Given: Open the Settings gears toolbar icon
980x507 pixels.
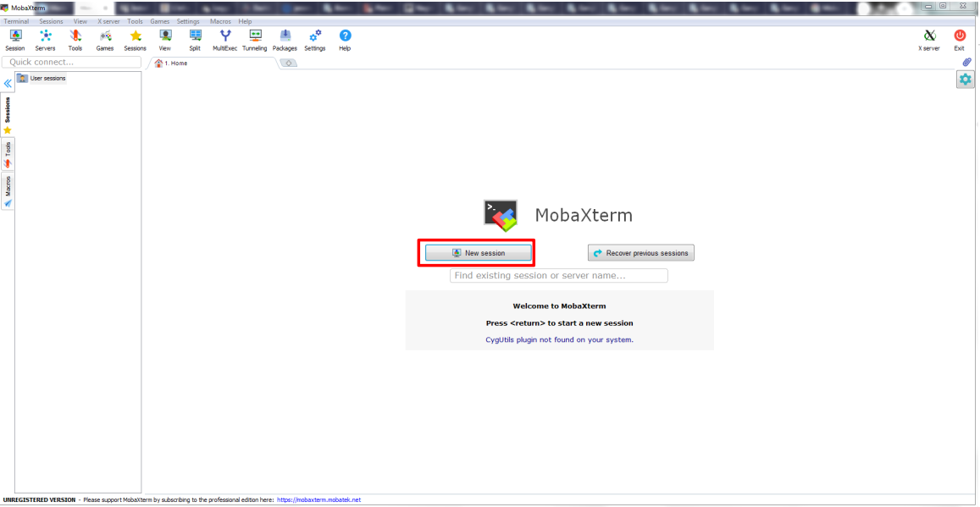Looking at the screenshot, I should [x=315, y=41].
